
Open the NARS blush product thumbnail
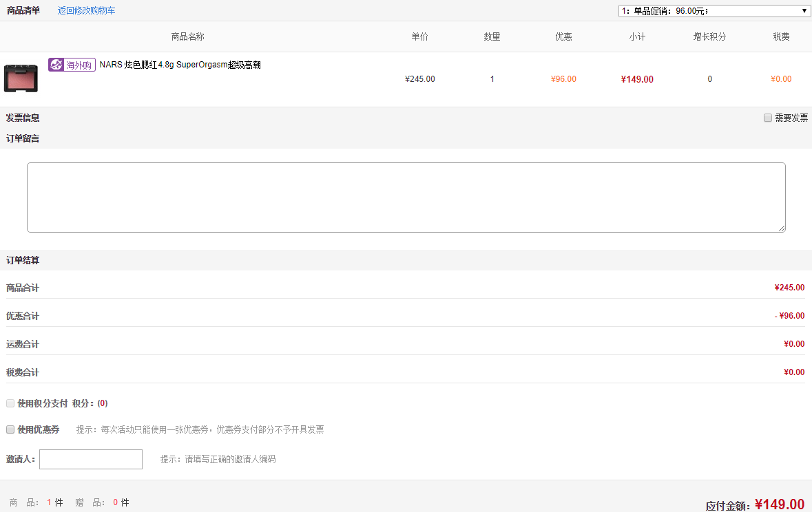click(21, 78)
